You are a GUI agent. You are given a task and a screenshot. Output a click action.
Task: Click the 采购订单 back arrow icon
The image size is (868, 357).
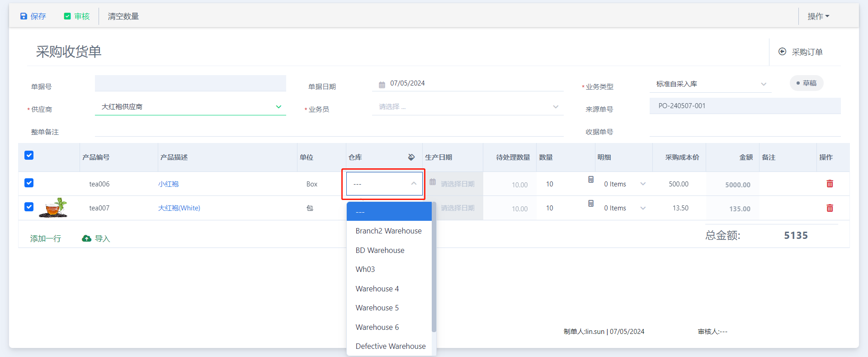click(782, 52)
